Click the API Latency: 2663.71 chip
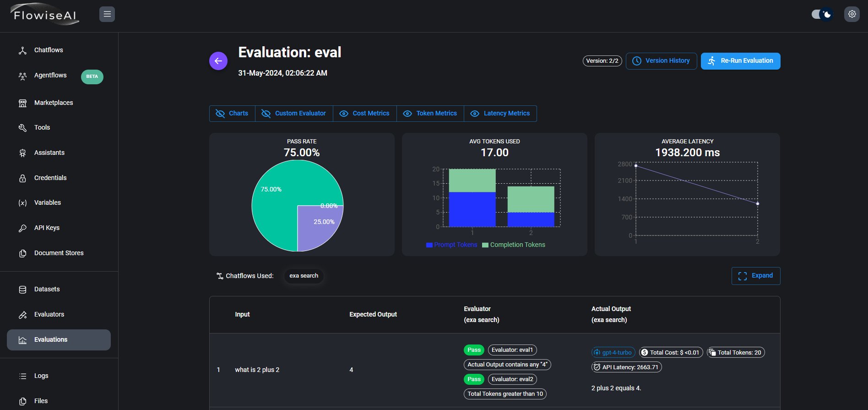Image resolution: width=868 pixels, height=410 pixels. (626, 367)
